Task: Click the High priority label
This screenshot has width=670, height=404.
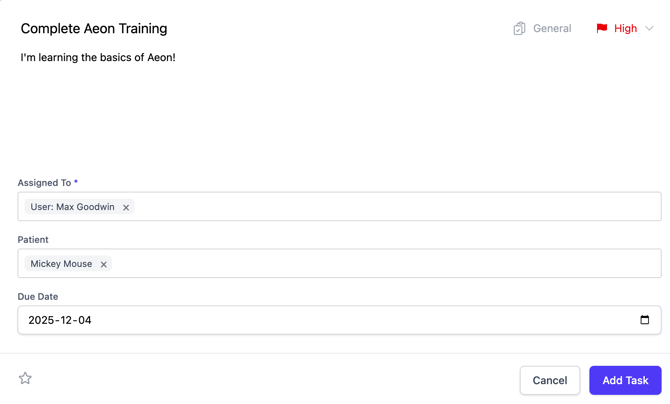Action: pos(625,29)
